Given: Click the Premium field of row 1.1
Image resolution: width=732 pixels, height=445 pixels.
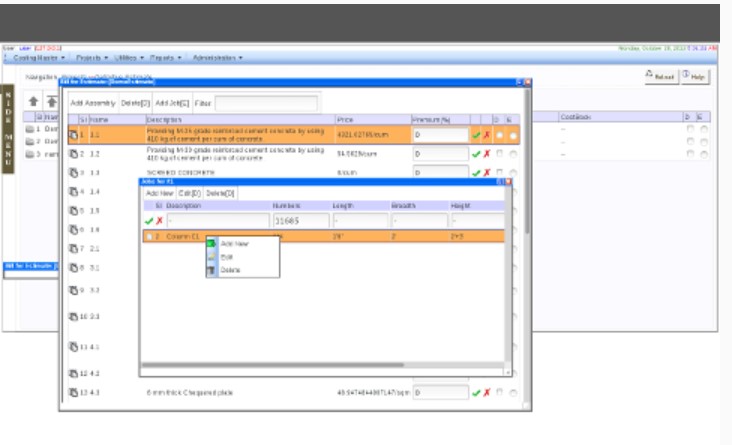Looking at the screenshot, I should 441,135.
